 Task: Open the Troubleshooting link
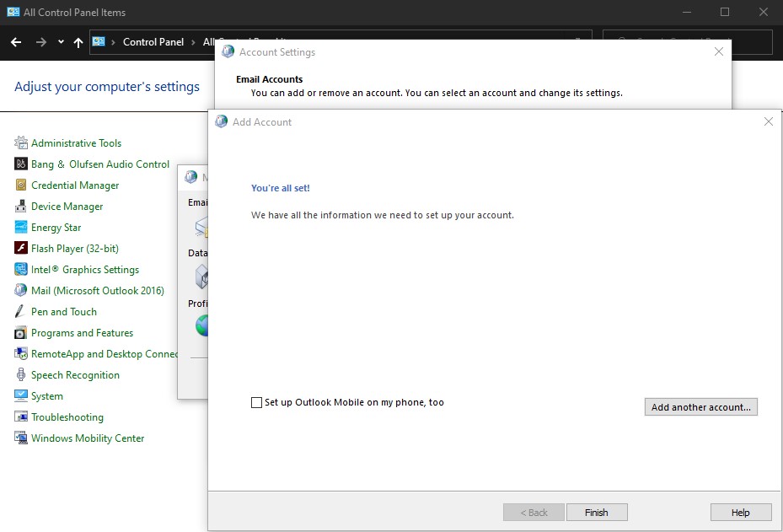point(67,416)
